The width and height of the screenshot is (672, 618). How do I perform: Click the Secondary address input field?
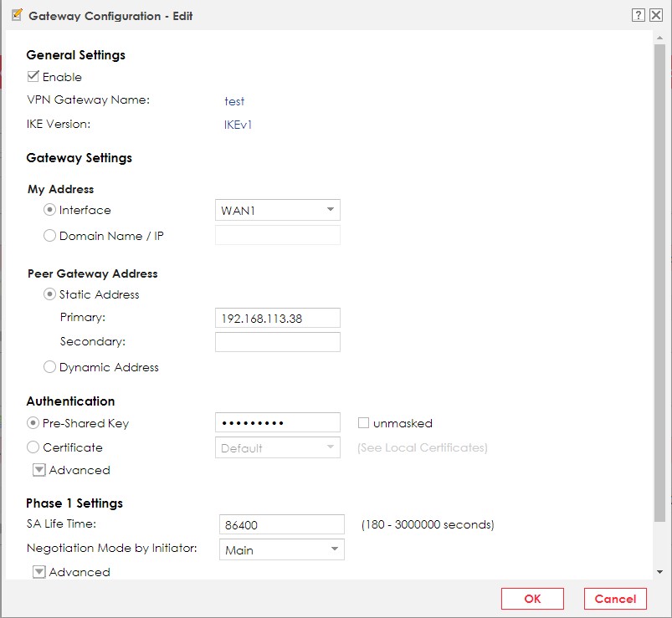pyautogui.click(x=277, y=342)
